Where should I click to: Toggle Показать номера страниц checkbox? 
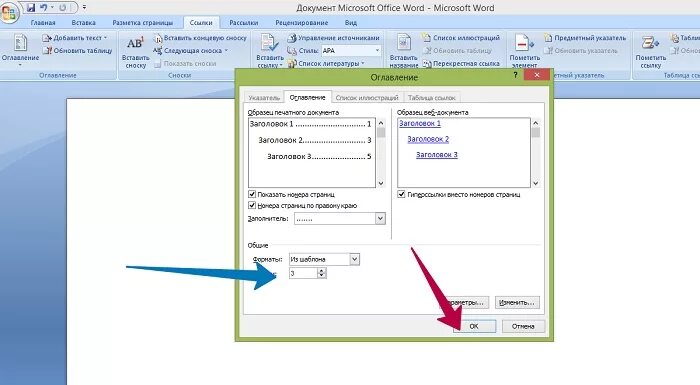coord(252,194)
